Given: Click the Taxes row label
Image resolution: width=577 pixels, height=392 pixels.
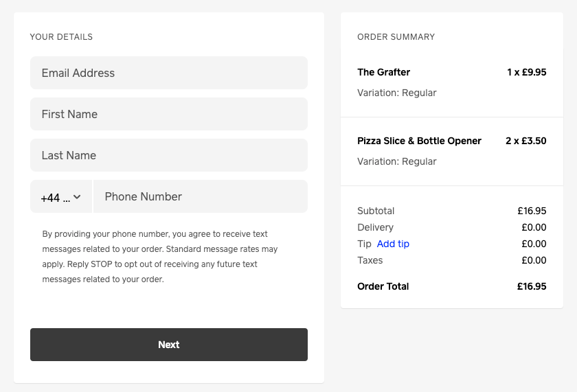Looking at the screenshot, I should (x=370, y=260).
